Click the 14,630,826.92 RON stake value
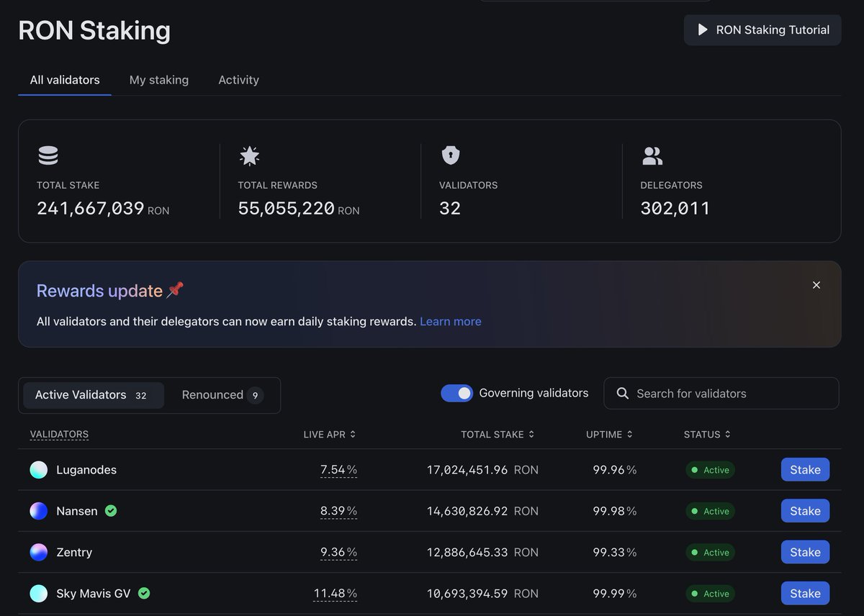 point(482,511)
